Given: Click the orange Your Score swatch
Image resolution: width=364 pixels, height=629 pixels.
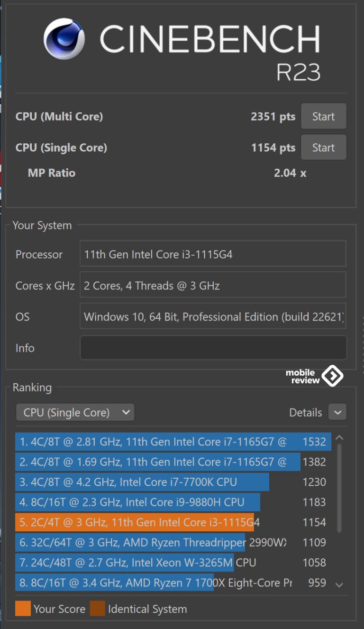Looking at the screenshot, I should [23, 609].
